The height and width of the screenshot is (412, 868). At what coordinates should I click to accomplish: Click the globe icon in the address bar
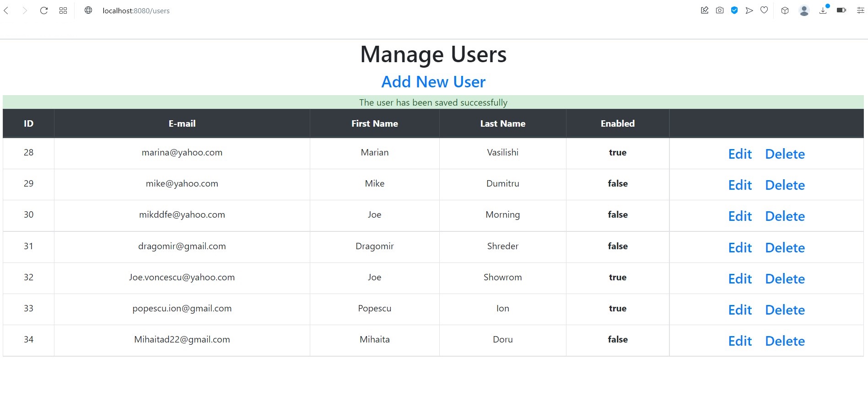88,10
